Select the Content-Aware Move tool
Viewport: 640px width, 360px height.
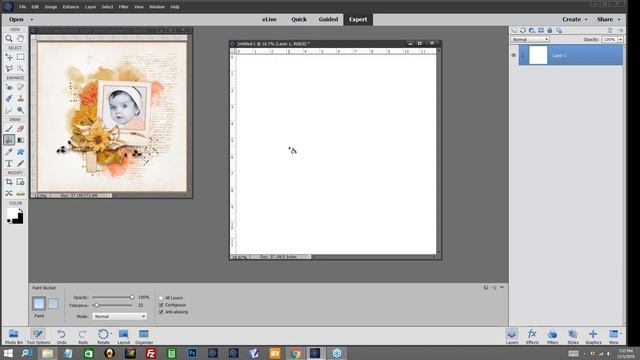click(x=9, y=193)
